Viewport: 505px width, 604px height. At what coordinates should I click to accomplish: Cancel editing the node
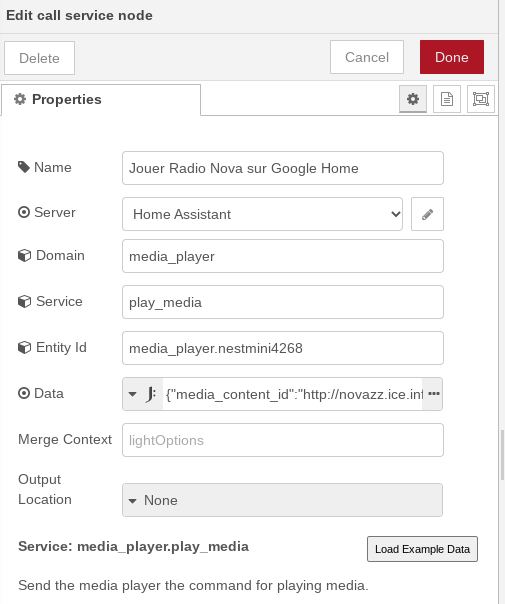367,57
